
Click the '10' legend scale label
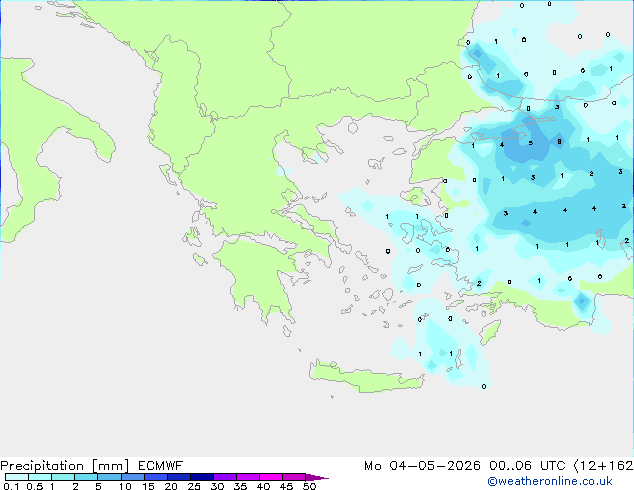tap(125, 486)
